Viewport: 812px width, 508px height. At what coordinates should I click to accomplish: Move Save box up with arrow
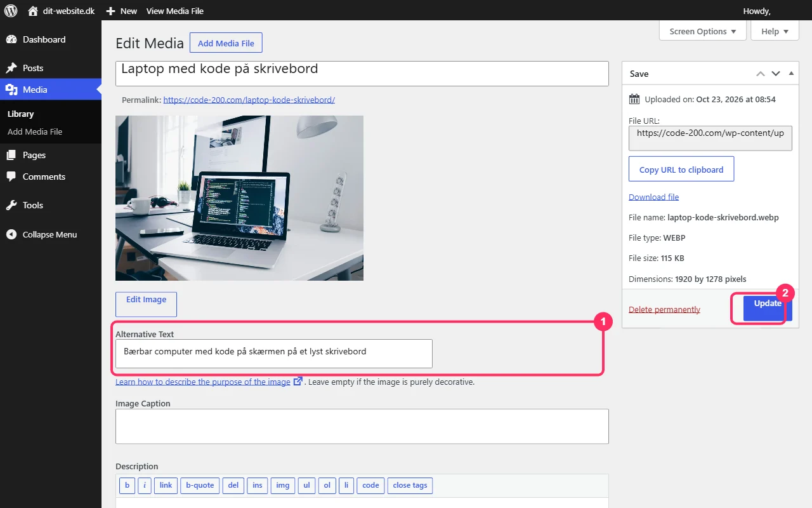(x=761, y=74)
